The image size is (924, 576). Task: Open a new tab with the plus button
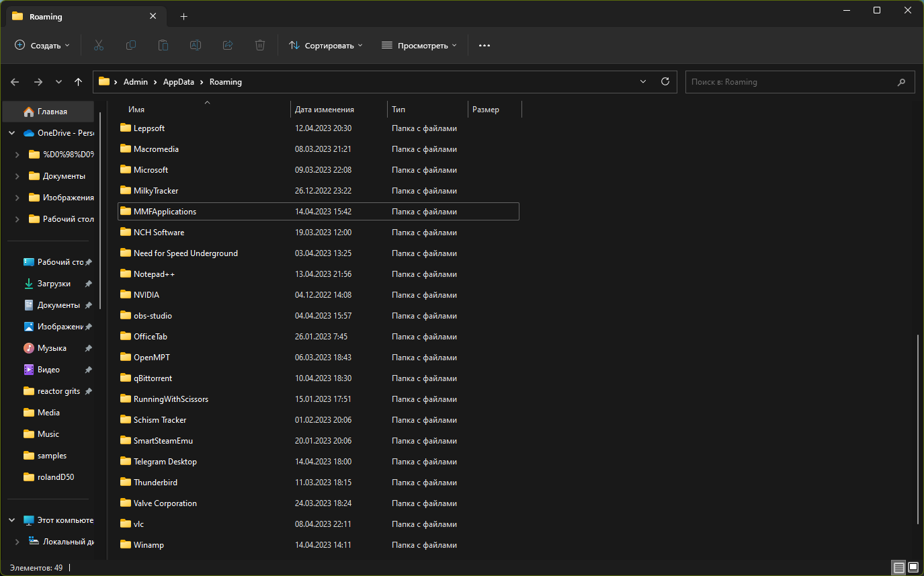183,16
